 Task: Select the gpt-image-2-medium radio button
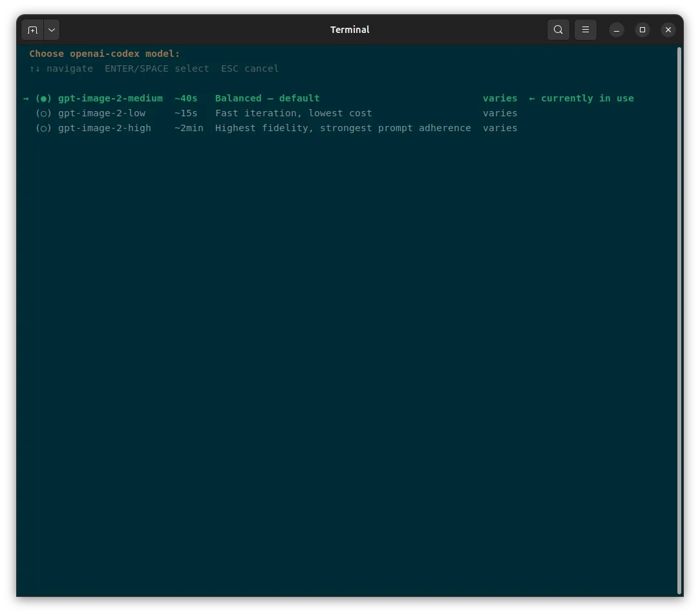click(x=44, y=99)
